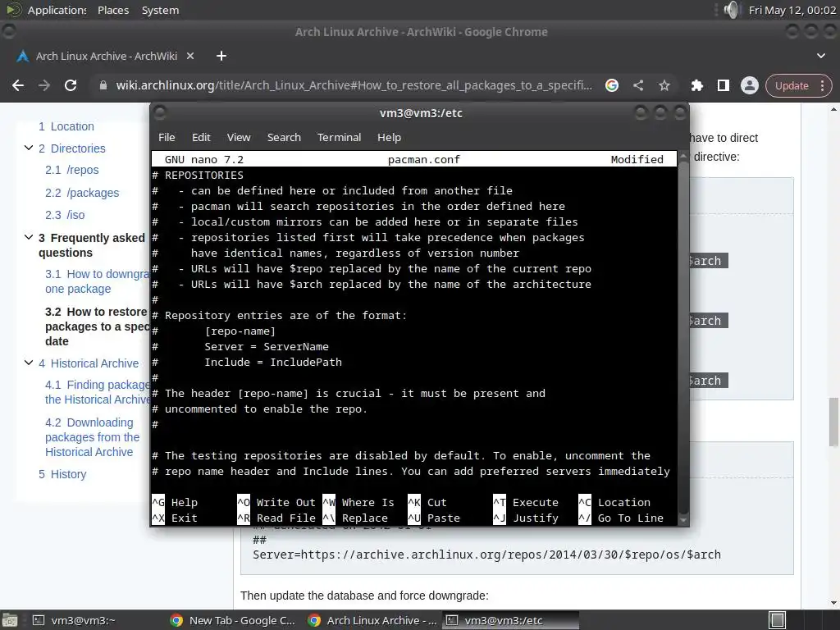Viewport: 840px width, 630px height.
Task: Click the Applications menu logo icon
Action: 13,10
